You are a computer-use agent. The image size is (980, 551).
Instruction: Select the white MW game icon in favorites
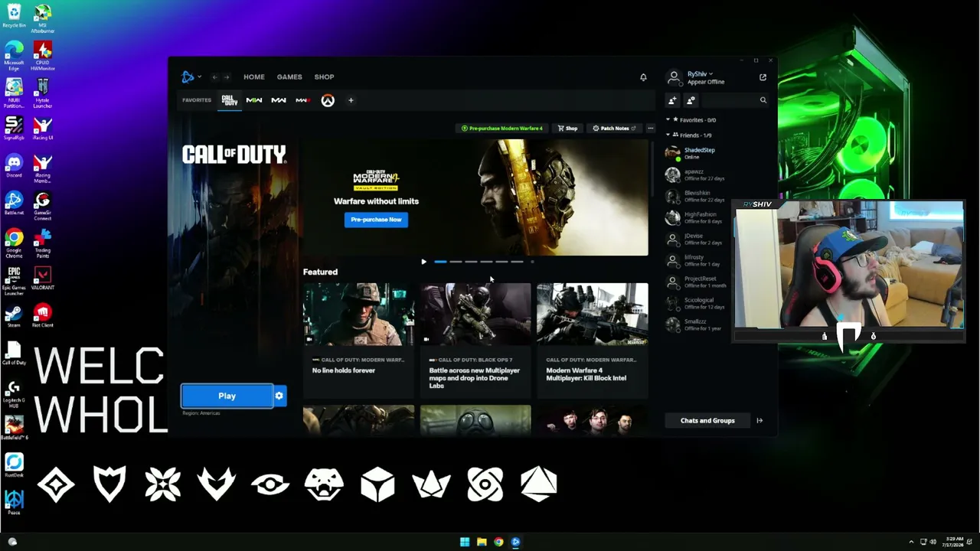coord(279,100)
